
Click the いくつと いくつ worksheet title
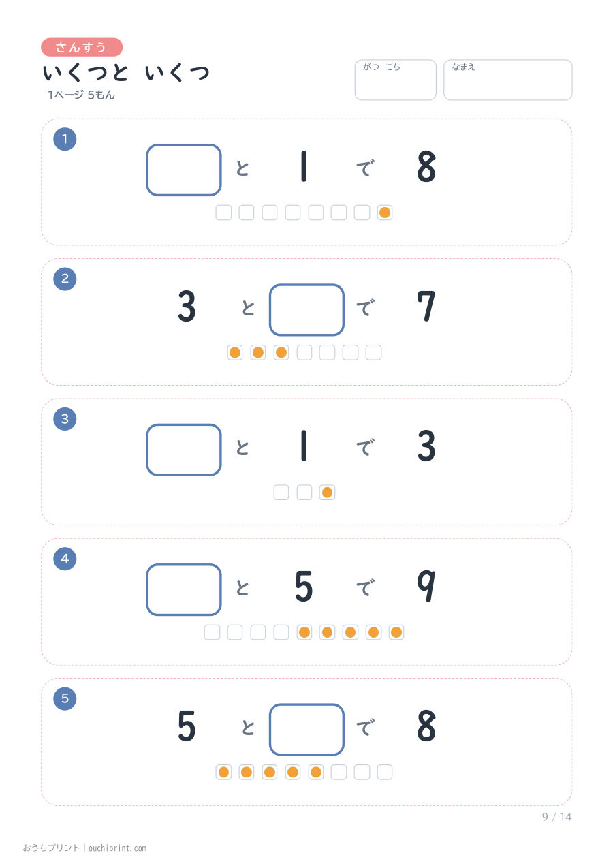(x=126, y=73)
